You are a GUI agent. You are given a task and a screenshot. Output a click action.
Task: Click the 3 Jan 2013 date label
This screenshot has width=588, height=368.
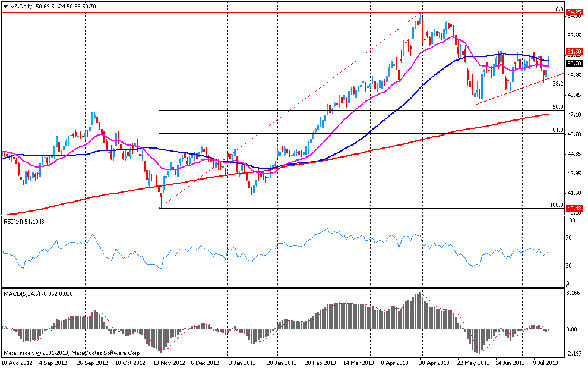point(242,363)
